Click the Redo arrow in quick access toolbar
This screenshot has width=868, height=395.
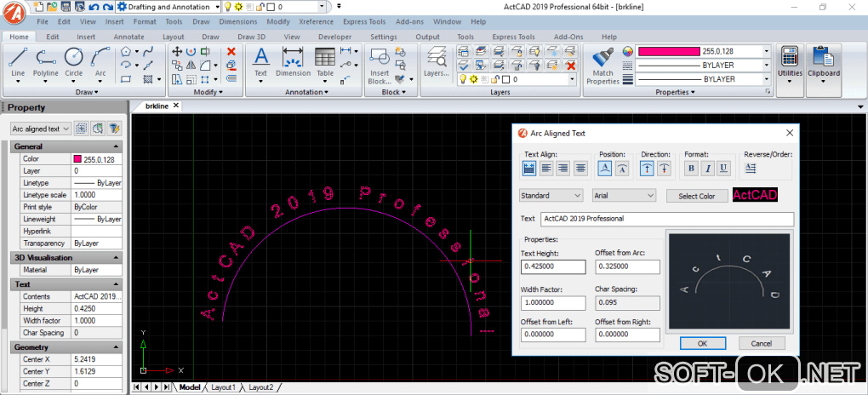click(107, 7)
